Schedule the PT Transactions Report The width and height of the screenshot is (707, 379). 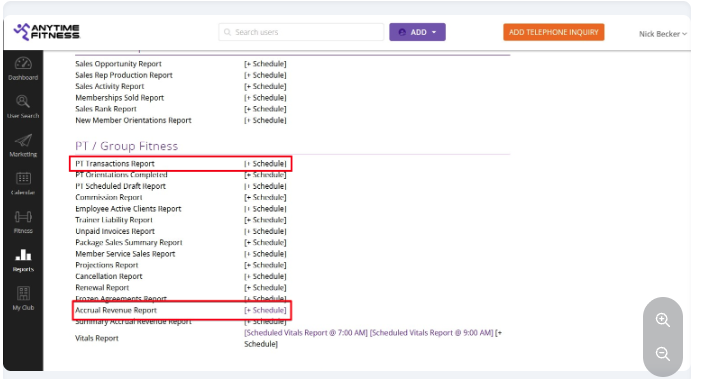coord(265,163)
